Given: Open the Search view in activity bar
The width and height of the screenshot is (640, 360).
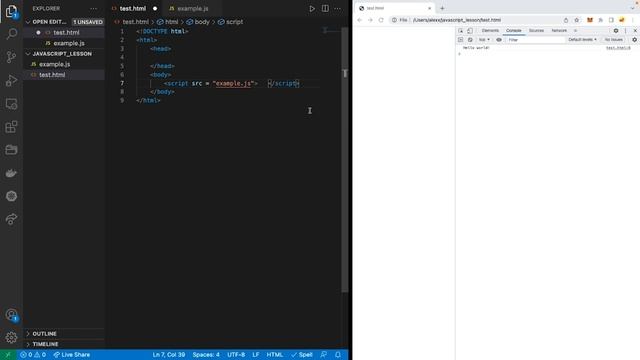Looking at the screenshot, I should (11, 33).
